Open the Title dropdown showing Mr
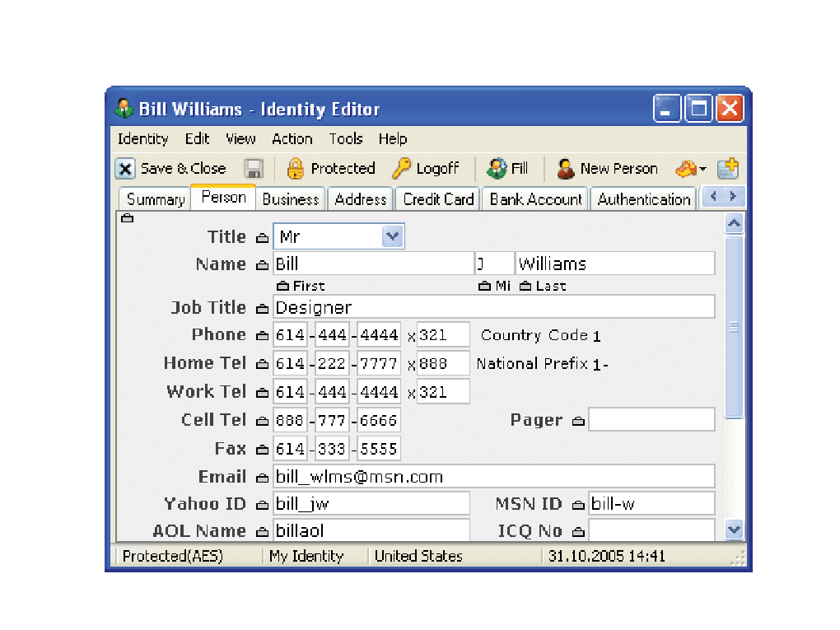 coord(338,236)
